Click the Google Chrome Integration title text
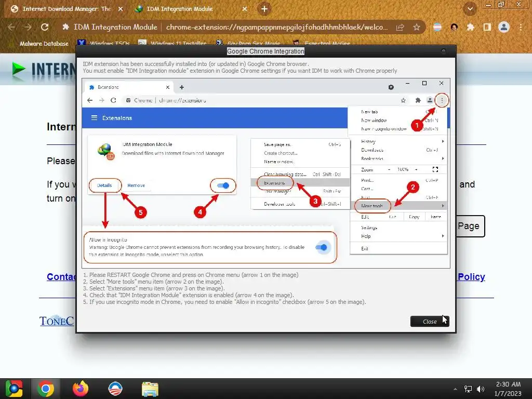The width and height of the screenshot is (532, 399). [265, 51]
